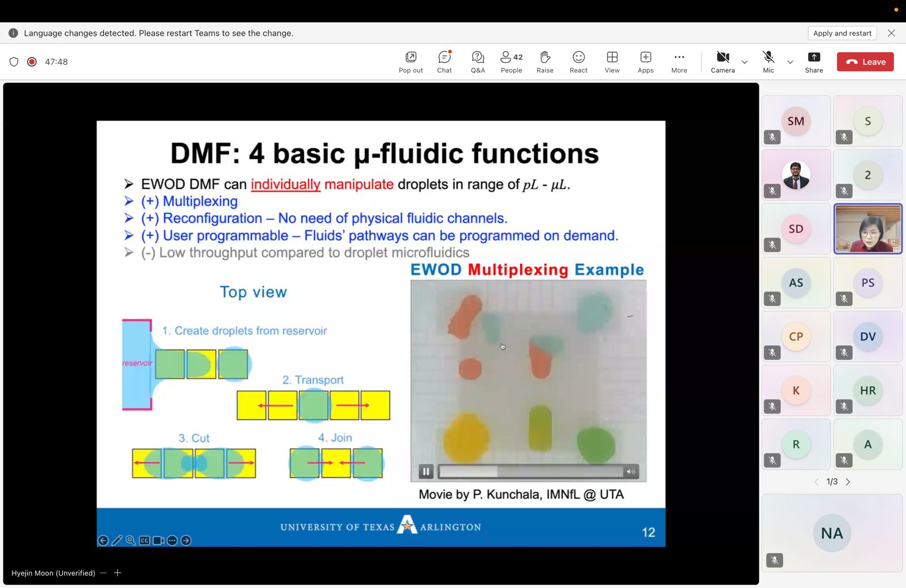
Task: Click the video progress bar in the slide
Action: [531, 471]
